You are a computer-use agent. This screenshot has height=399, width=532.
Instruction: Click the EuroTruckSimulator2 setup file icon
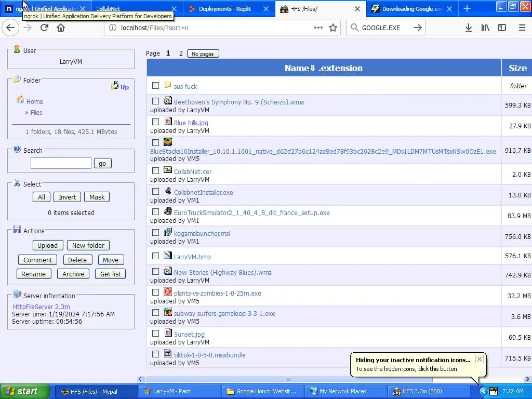(168, 211)
